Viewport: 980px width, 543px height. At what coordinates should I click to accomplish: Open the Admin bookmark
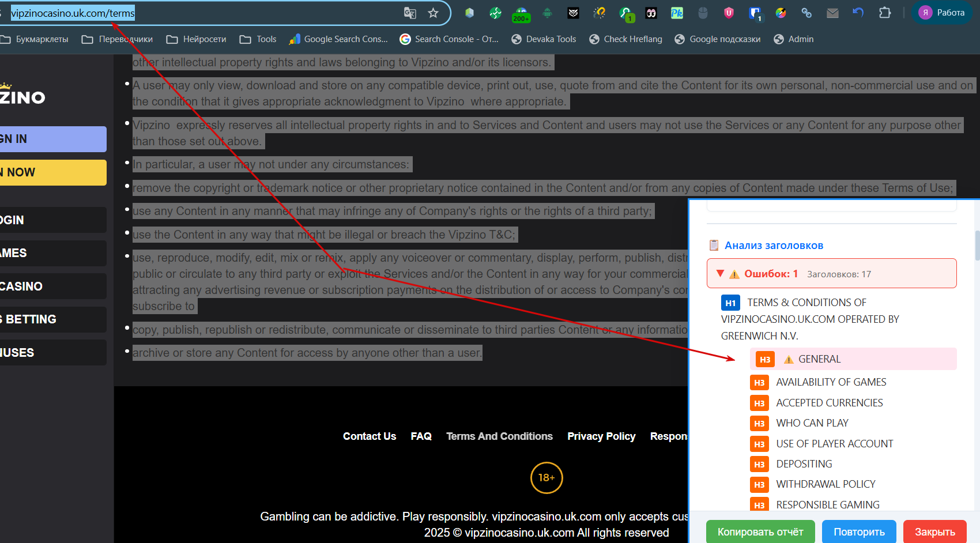click(794, 39)
